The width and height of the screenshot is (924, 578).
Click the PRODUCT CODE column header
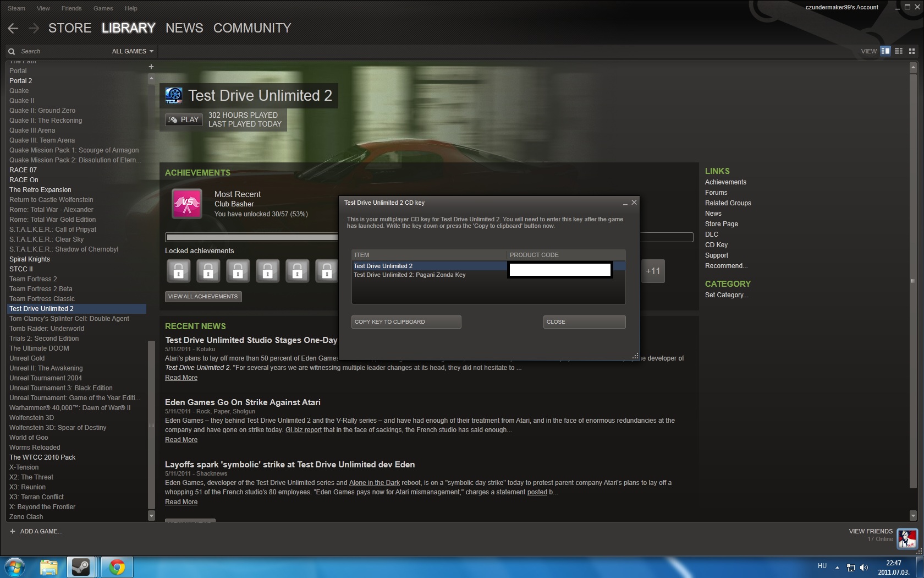click(x=566, y=255)
